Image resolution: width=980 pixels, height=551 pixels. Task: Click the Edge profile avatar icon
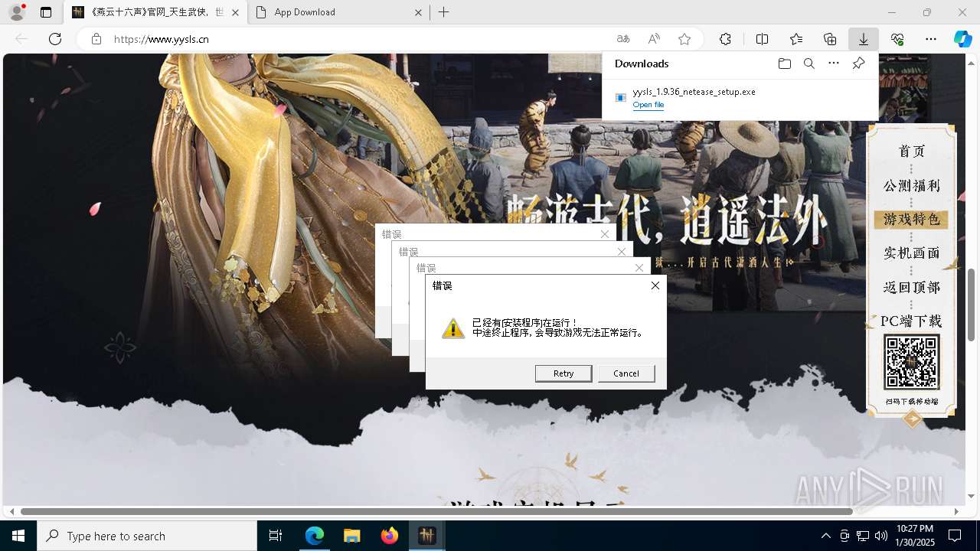(x=17, y=12)
